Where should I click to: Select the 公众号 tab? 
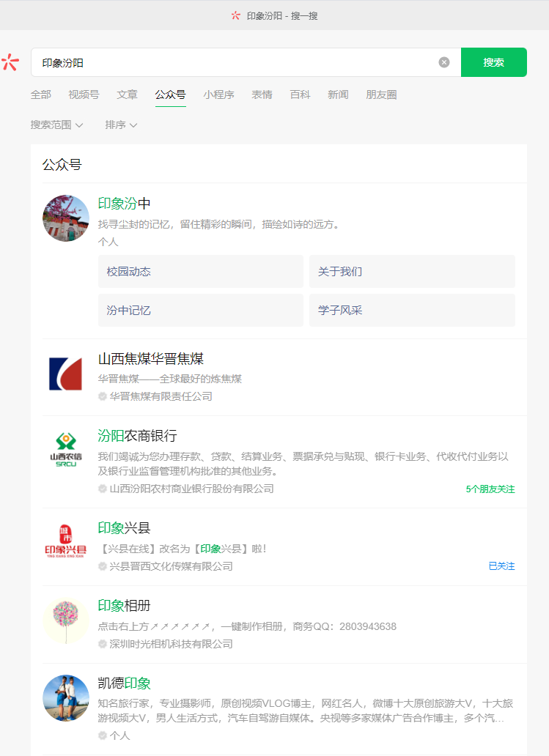click(x=170, y=94)
